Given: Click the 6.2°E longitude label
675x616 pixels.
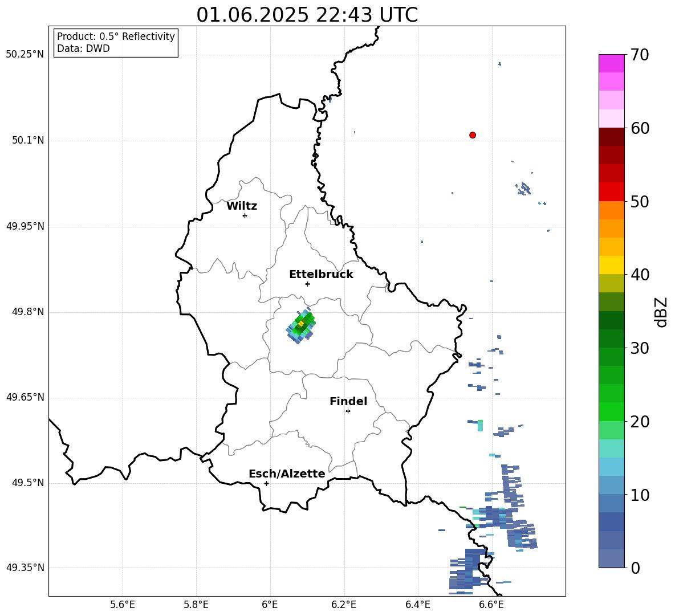Looking at the screenshot, I should (344, 605).
